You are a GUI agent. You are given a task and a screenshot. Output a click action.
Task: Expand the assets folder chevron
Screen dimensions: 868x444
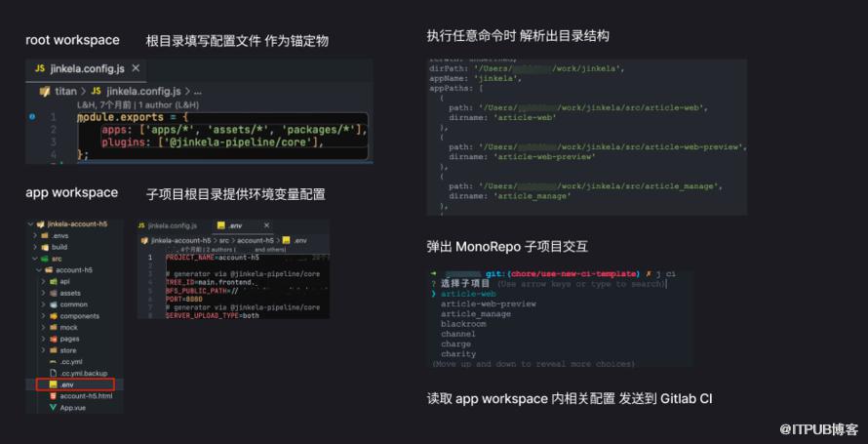tap(43, 293)
